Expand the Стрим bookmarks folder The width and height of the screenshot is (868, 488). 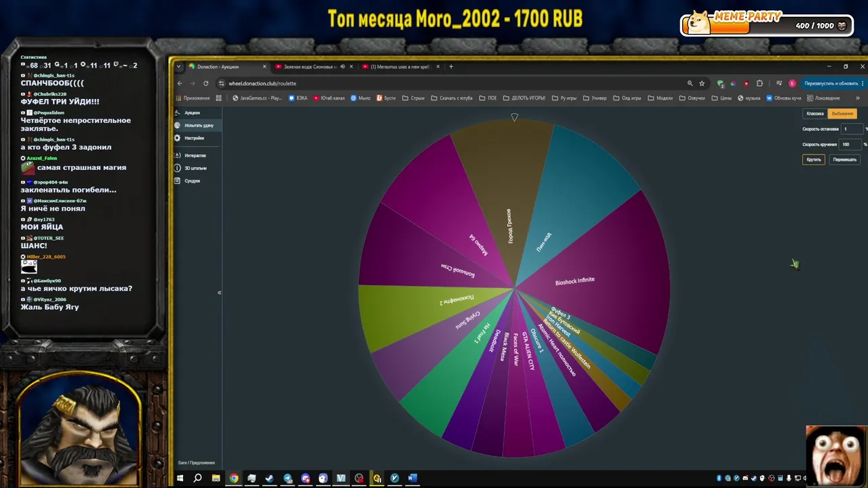pos(414,98)
